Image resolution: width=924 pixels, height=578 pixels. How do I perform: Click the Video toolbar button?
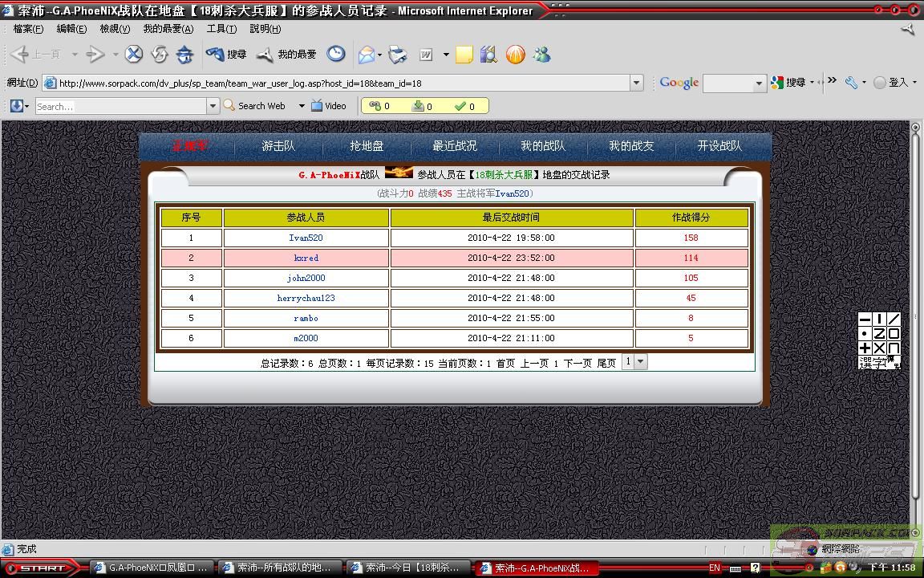click(x=329, y=106)
